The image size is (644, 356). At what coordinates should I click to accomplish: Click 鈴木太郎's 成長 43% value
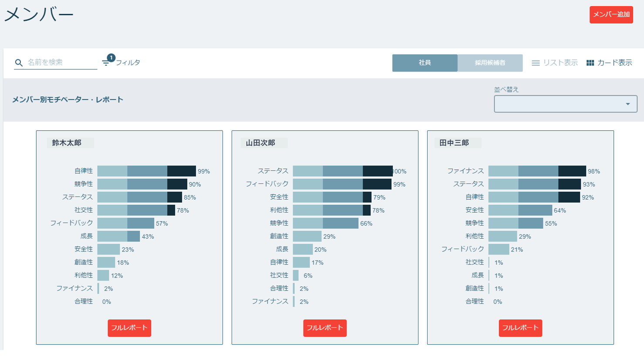click(148, 237)
